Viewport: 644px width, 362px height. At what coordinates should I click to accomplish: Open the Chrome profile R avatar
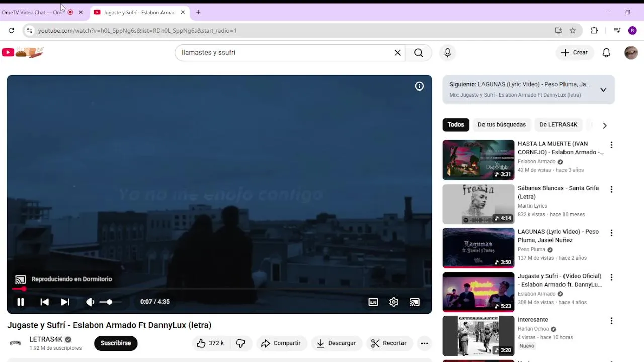(x=633, y=31)
